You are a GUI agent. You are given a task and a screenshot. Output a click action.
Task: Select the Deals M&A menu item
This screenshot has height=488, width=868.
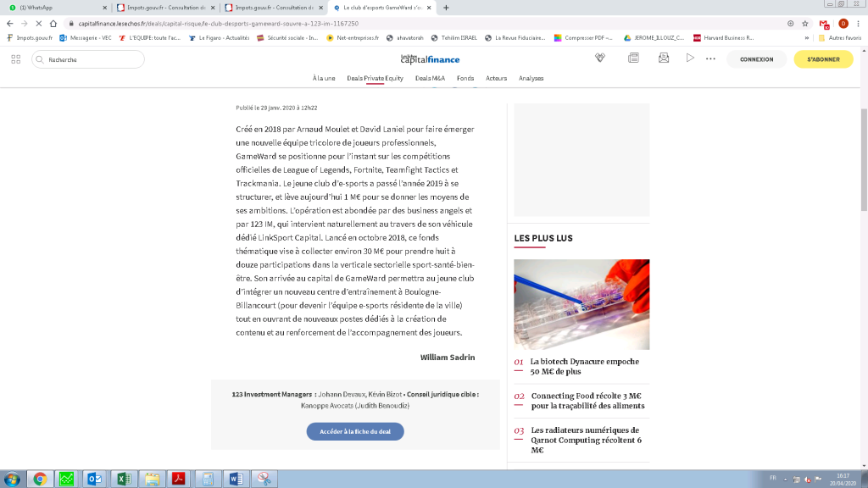(x=430, y=78)
